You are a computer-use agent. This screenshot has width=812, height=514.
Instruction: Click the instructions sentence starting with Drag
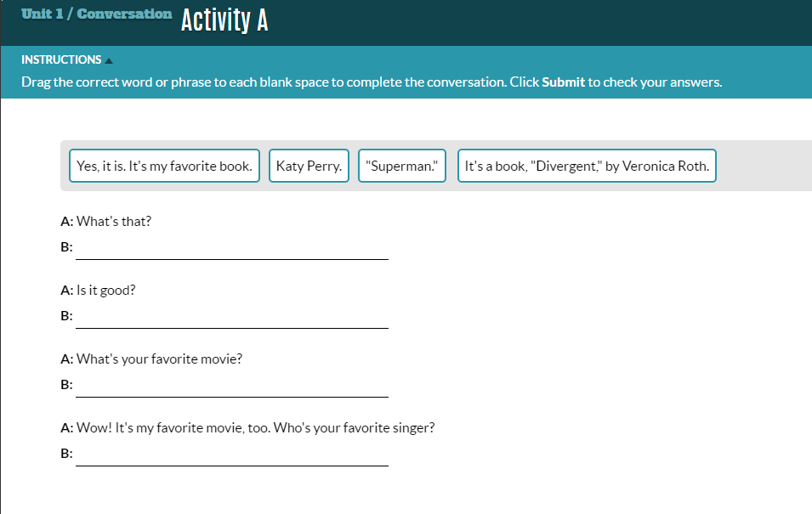click(x=372, y=82)
